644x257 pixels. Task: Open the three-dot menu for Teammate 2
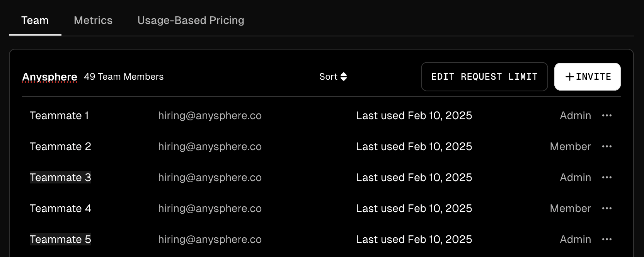click(x=607, y=146)
